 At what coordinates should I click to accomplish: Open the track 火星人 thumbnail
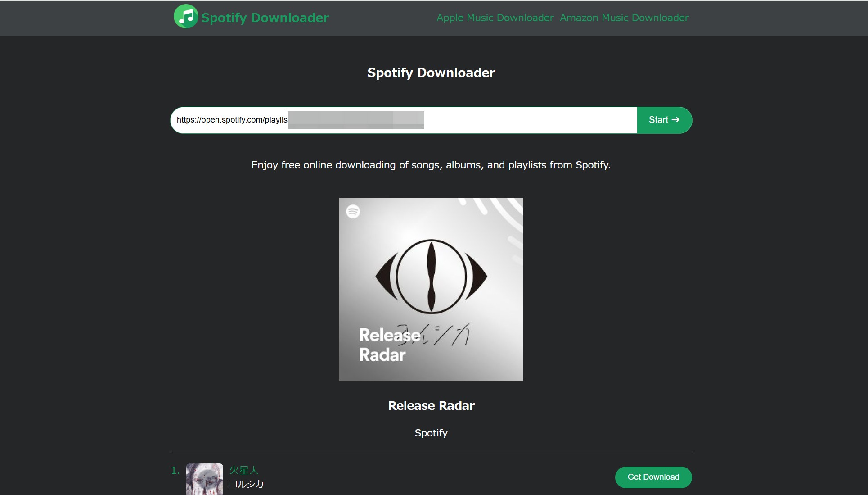coord(205,479)
